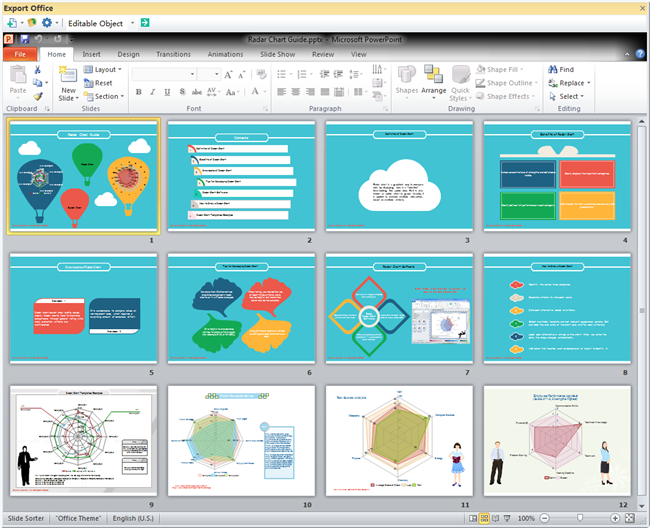
Task: Click zoom out minus button
Action: [545, 518]
